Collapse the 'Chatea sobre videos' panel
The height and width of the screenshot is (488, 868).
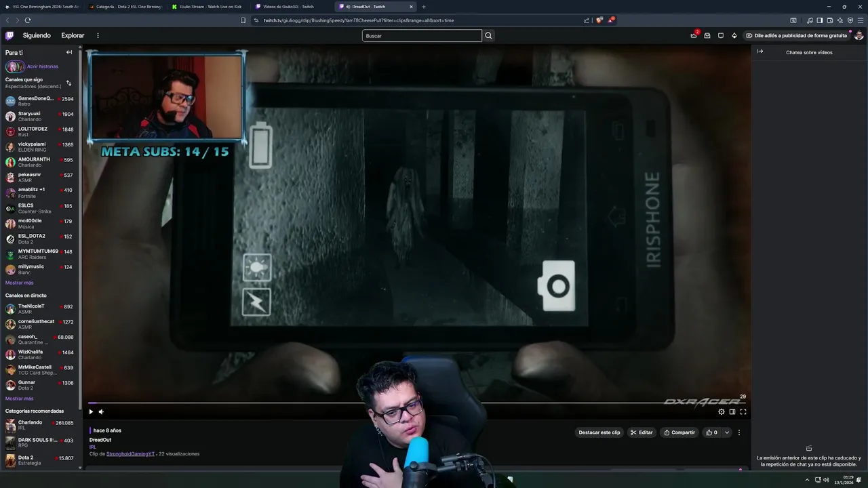(760, 52)
